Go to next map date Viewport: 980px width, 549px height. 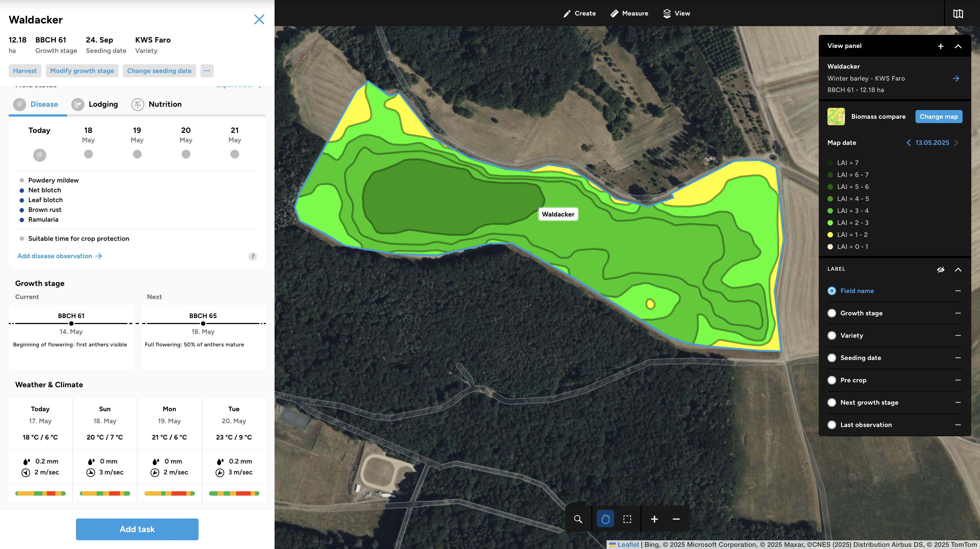[x=956, y=143]
